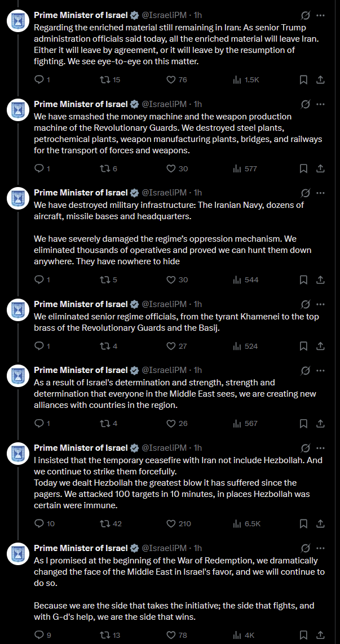
Task: Like the tweet about the Iranian Navy
Action: (172, 279)
